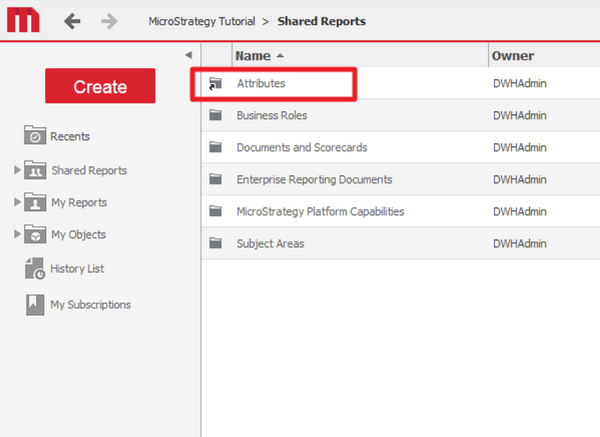The width and height of the screenshot is (600, 437).
Task: Open History List in the sidebar
Action: click(77, 269)
